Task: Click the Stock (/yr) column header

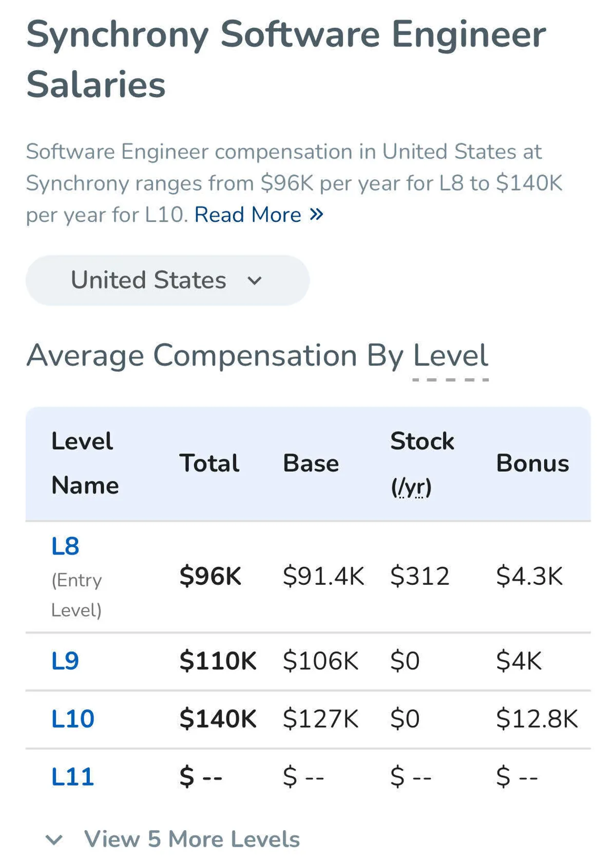Action: click(421, 463)
